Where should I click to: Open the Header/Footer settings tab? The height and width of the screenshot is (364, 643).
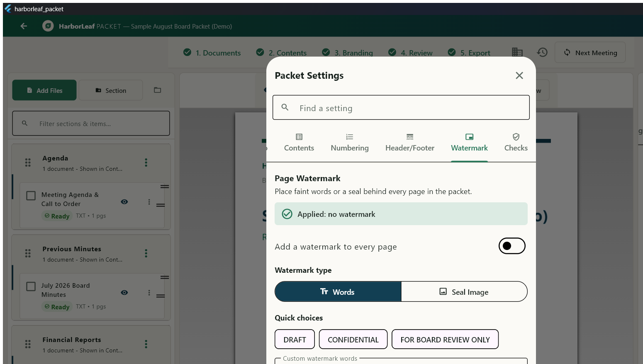tap(410, 143)
